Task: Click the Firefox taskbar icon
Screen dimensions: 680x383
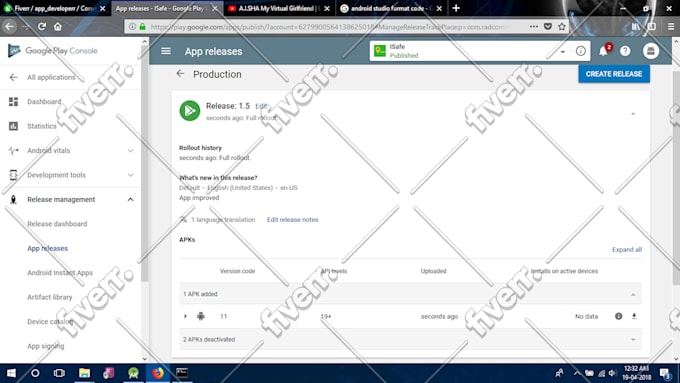Action: point(158,373)
